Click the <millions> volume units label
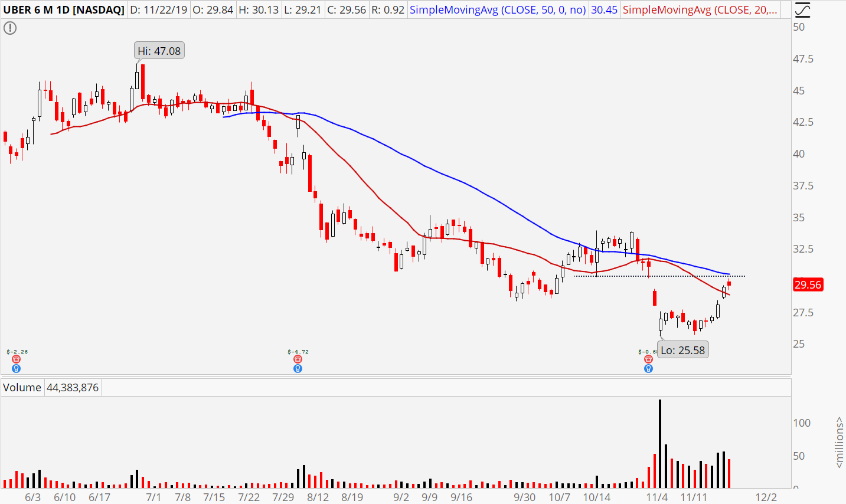Image resolution: width=846 pixels, height=504 pixels. [x=840, y=443]
